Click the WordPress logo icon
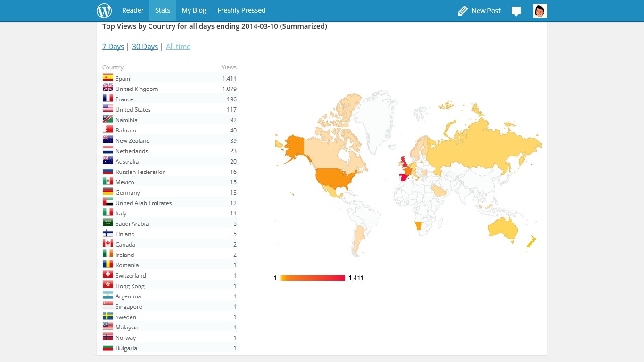 tap(104, 10)
